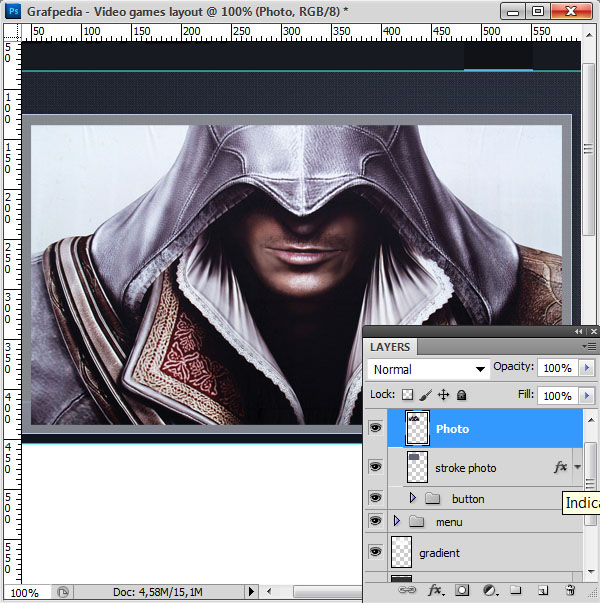Click the document vertical scrollbar thumb
The width and height of the screenshot is (600, 603).
tap(588, 149)
